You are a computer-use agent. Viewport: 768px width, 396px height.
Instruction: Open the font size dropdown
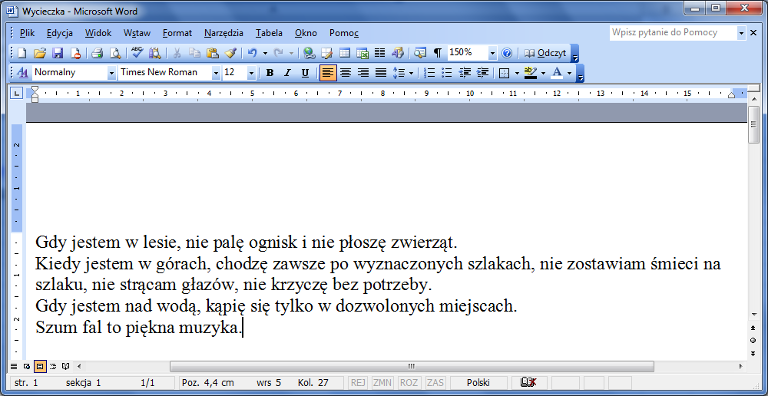click(x=251, y=73)
